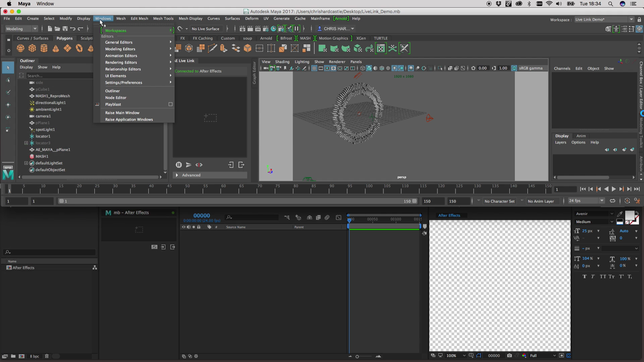The image size is (644, 362).
Task: Click the send arrow in AE Live Link
Action: [188, 165]
